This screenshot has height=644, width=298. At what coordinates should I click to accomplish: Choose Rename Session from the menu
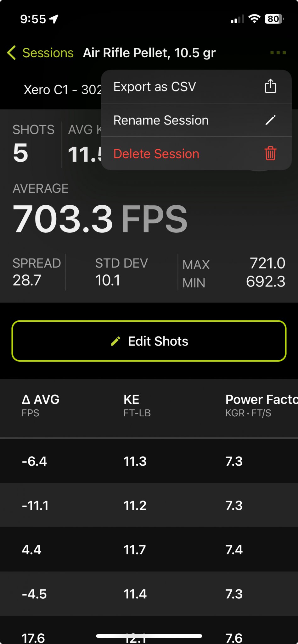click(196, 120)
